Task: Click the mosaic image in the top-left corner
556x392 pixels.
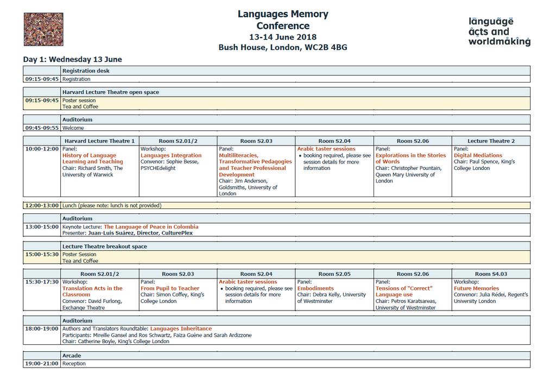Action: pos(43,29)
